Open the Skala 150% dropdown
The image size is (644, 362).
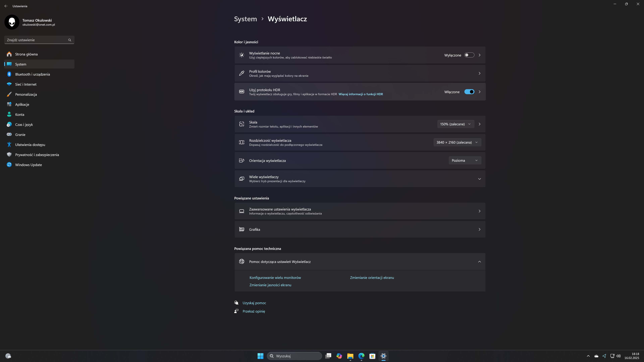coord(455,124)
